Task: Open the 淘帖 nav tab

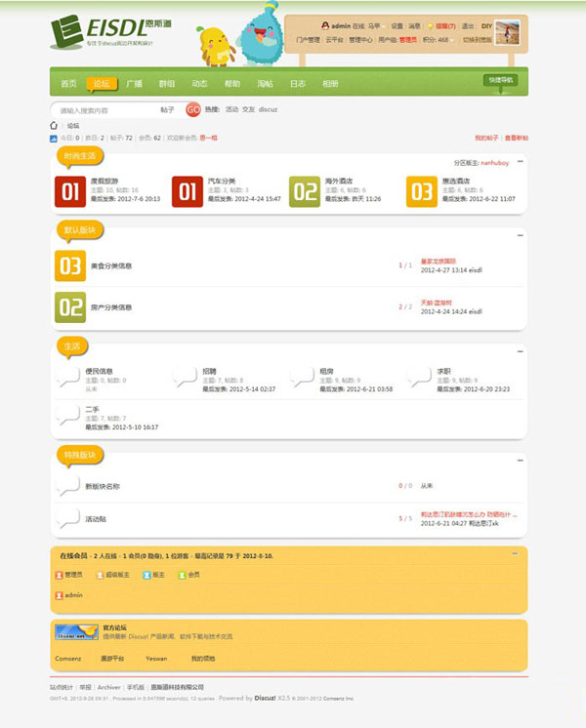Action: click(265, 84)
